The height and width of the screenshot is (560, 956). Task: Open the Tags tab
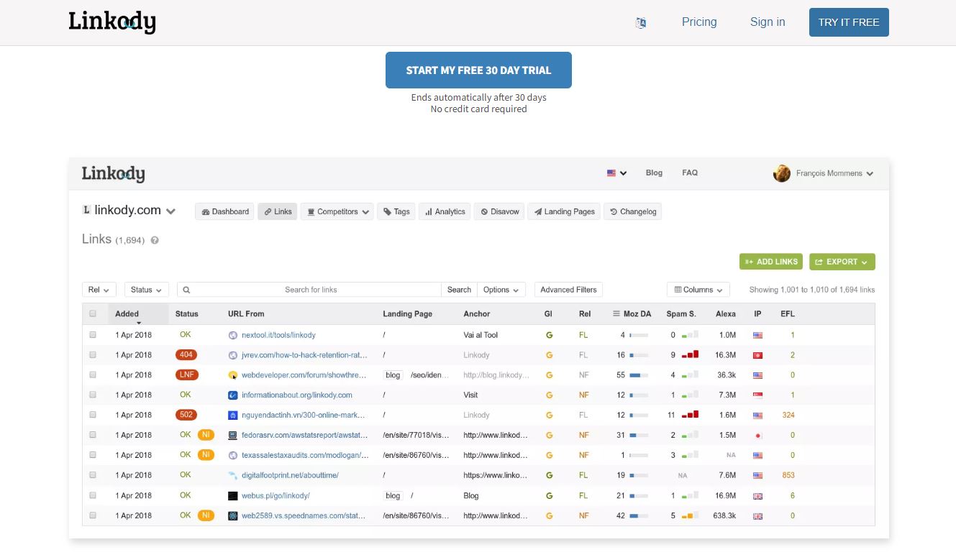tap(396, 211)
